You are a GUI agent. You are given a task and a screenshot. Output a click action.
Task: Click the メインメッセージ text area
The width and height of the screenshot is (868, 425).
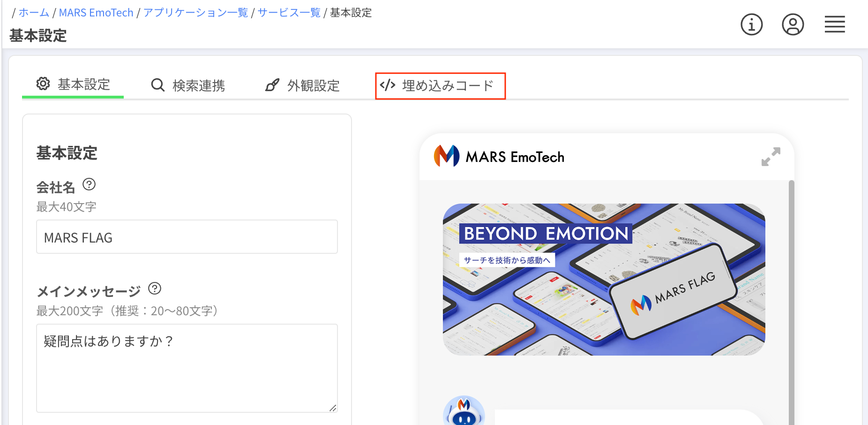[x=187, y=368]
